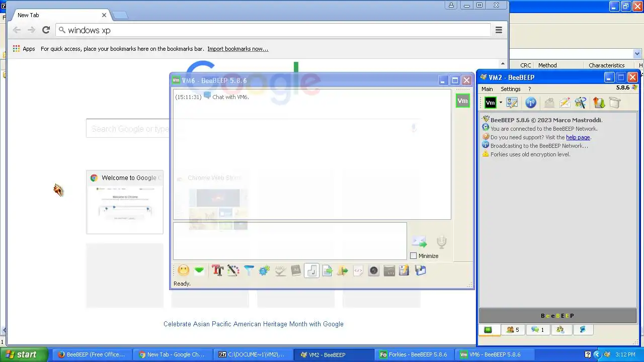Click the green envelope preset message icon

click(199, 270)
